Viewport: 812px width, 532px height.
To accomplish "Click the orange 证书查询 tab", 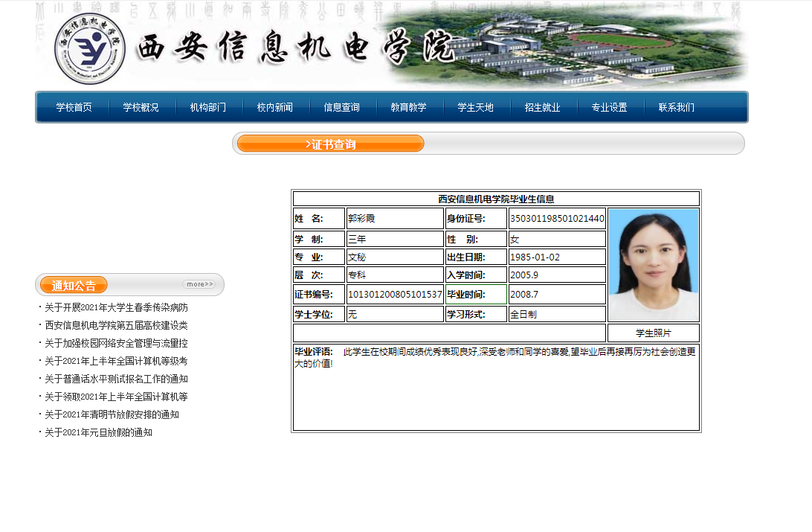I will pyautogui.click(x=330, y=144).
